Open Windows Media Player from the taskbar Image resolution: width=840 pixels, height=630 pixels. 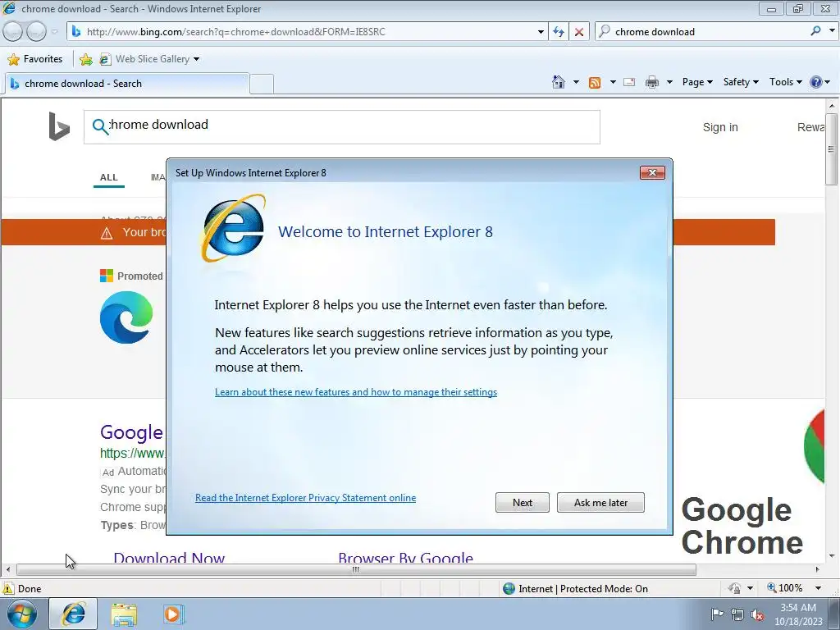[x=174, y=614]
